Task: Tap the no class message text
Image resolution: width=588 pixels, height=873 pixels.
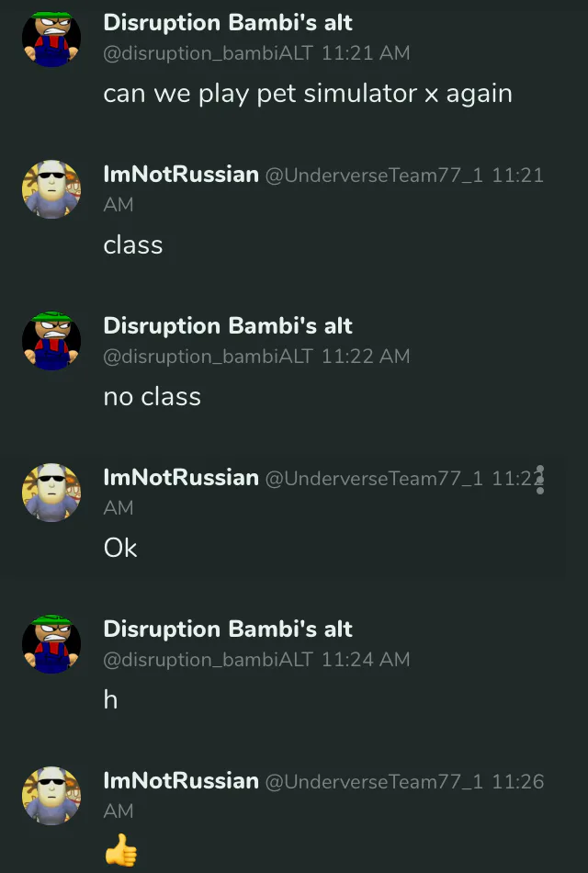Action: [152, 396]
